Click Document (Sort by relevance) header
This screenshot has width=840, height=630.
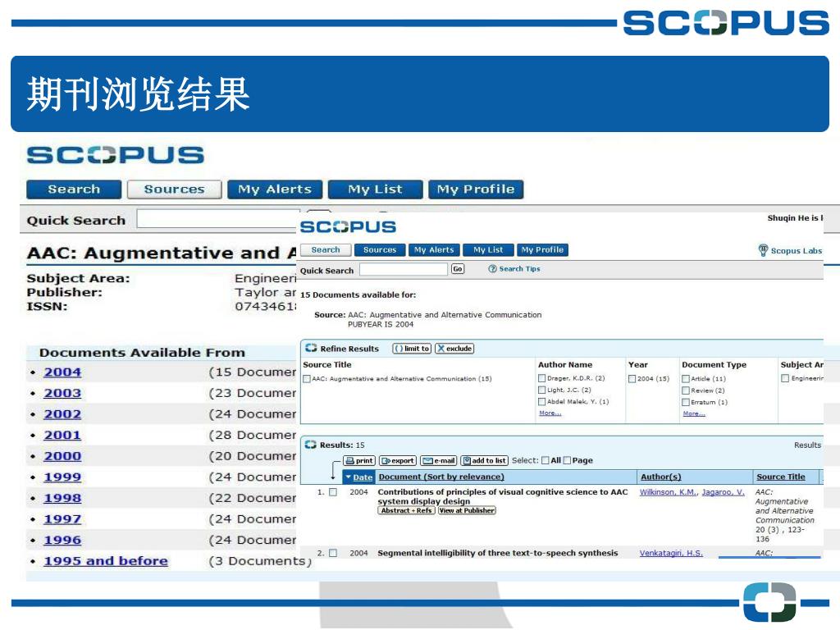click(x=441, y=477)
